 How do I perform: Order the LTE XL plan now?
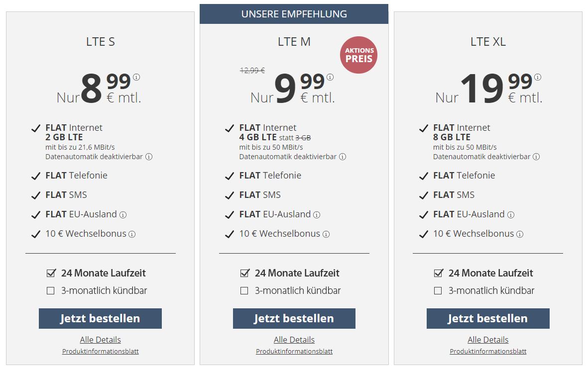[488, 319]
